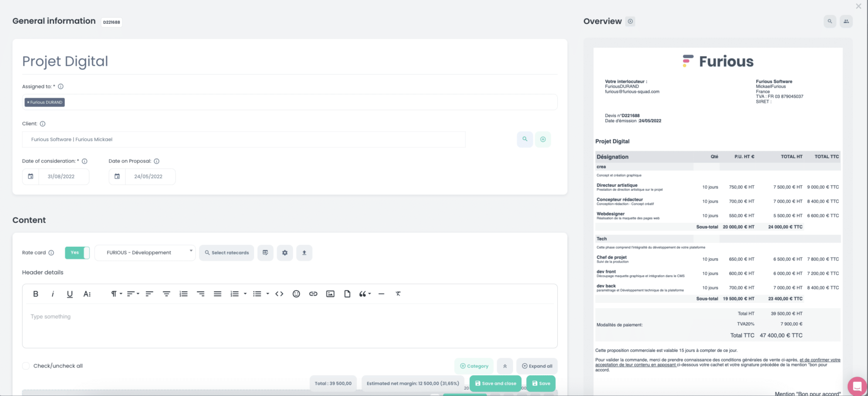The width and height of the screenshot is (868, 396).
Task: Remove the Furious DURAND assignee tag
Action: click(x=28, y=102)
